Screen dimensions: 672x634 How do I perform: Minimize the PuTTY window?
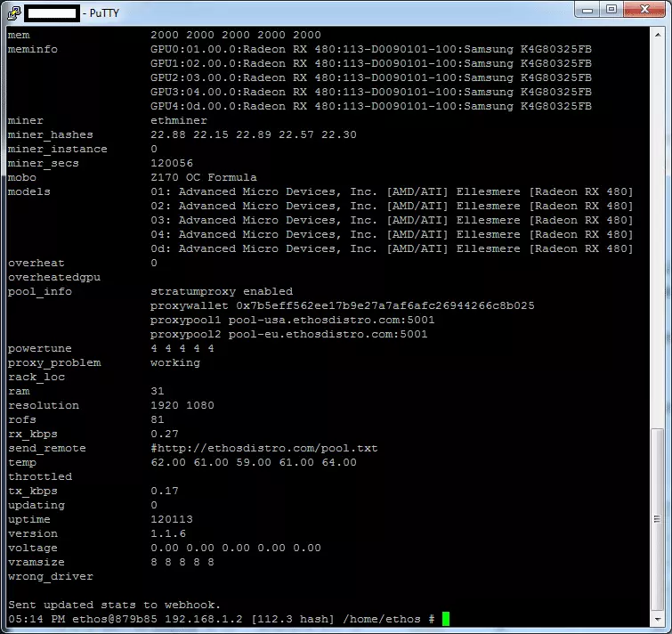tap(587, 10)
